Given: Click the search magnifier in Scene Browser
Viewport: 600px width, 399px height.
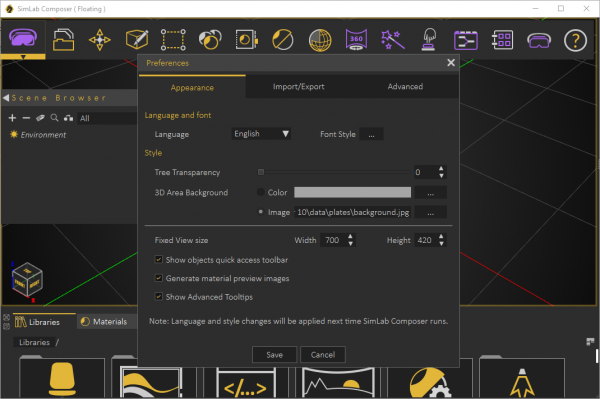Looking at the screenshot, I should (x=54, y=118).
